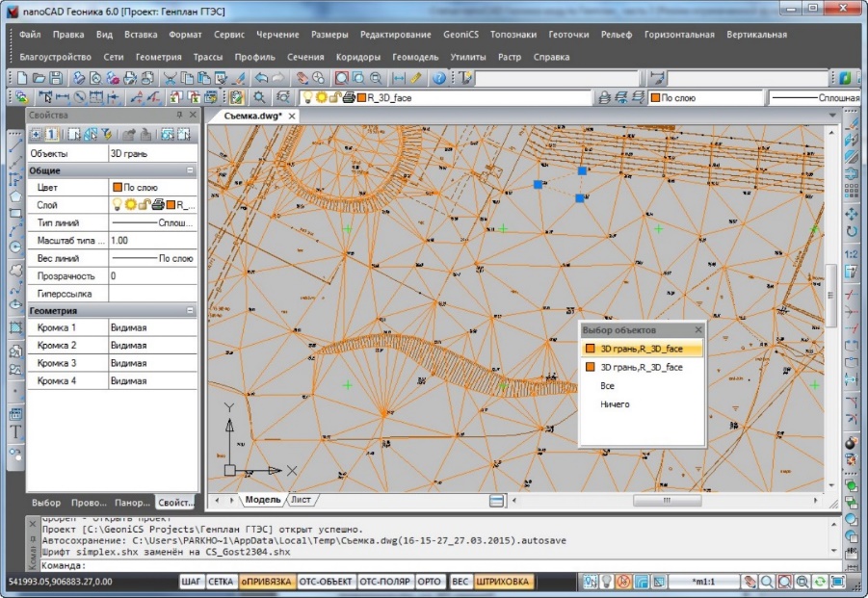Toggle ОТС-ПОЛЯР polar tracking
Viewport: 868px width, 598px height.
(384, 582)
